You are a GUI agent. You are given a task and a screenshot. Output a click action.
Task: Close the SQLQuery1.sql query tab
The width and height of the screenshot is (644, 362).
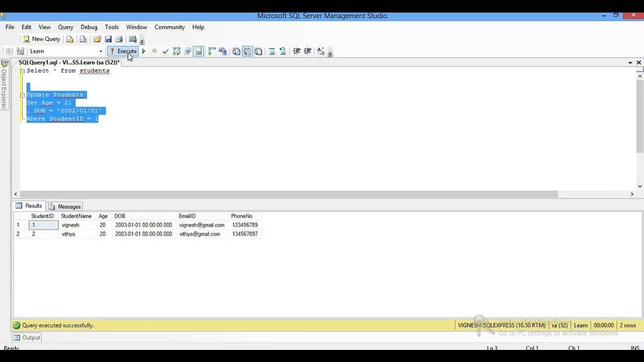(x=639, y=62)
